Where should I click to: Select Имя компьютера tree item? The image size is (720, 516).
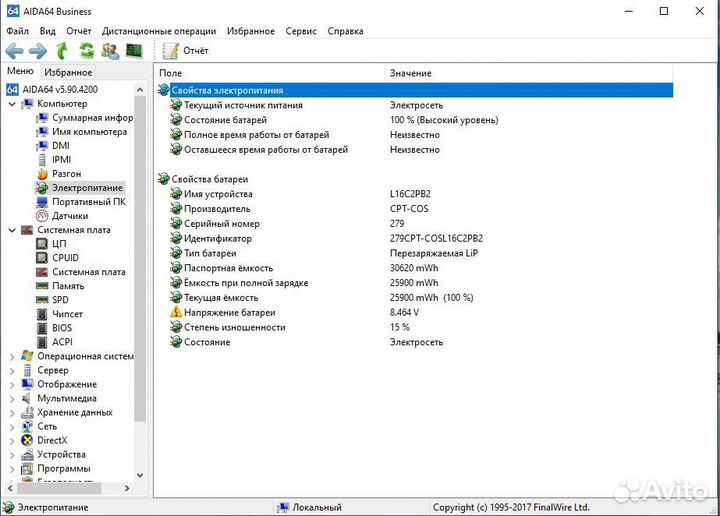[x=90, y=132]
